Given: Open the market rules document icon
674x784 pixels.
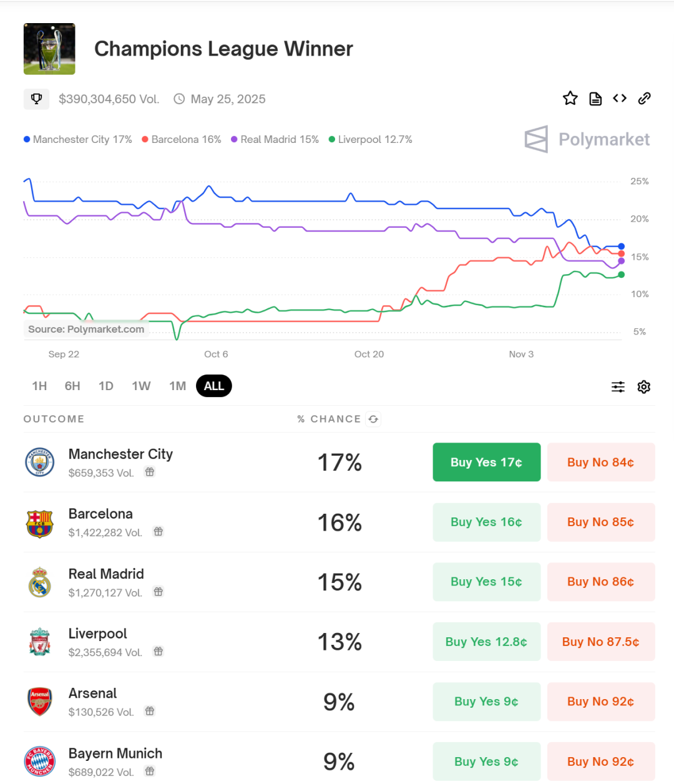Looking at the screenshot, I should (x=595, y=99).
